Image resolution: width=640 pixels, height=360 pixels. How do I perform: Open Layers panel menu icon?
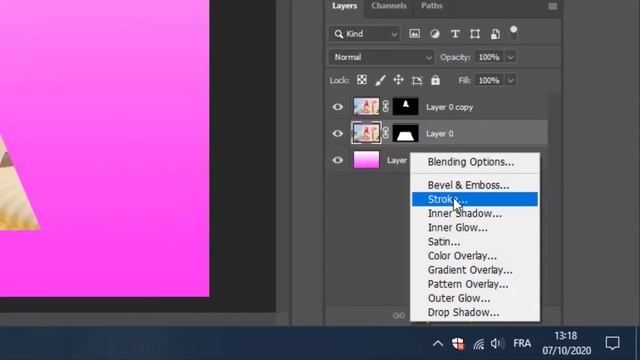[552, 6]
